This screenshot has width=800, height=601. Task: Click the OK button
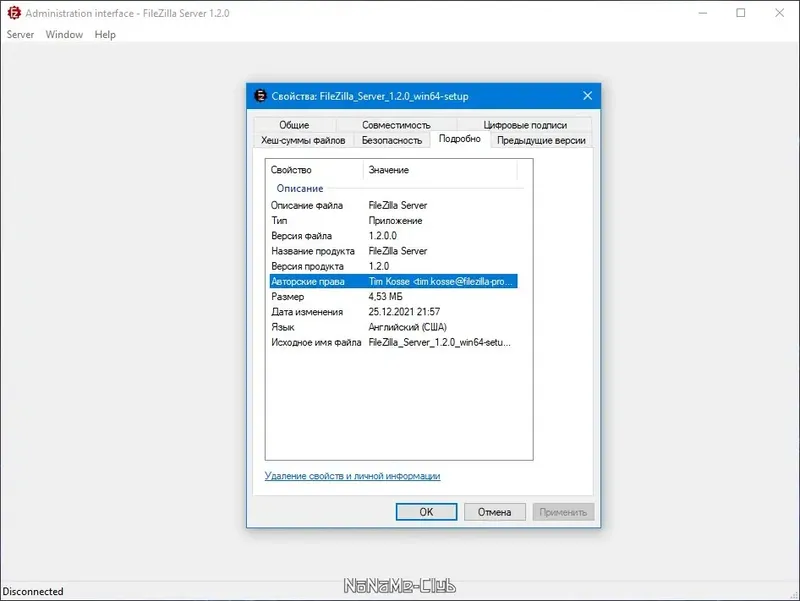(427, 512)
